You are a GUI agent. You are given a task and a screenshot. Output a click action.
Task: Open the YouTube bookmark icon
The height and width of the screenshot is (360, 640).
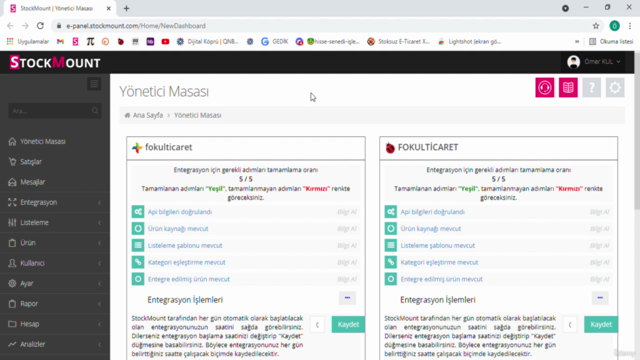click(165, 42)
